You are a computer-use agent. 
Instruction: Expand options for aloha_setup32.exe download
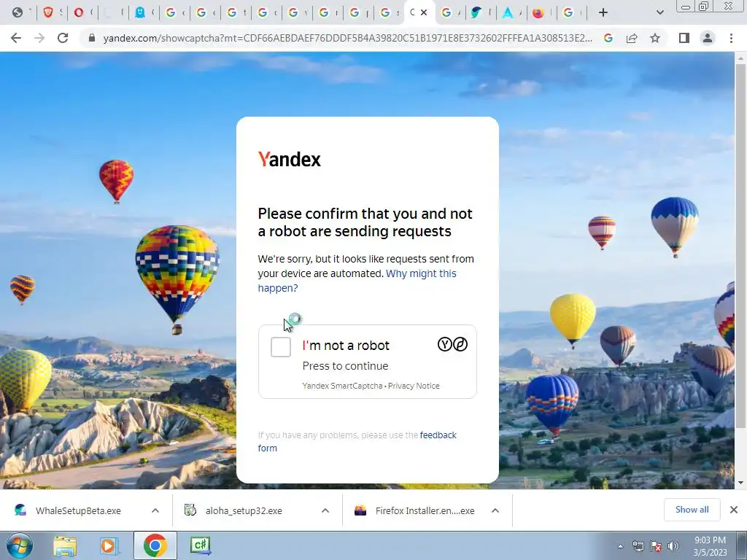325,510
